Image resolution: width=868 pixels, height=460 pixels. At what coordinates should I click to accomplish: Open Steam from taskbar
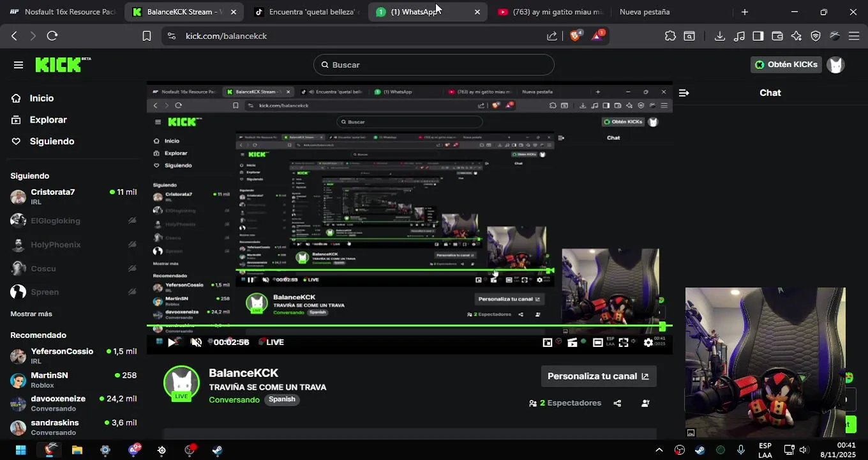pyautogui.click(x=218, y=450)
